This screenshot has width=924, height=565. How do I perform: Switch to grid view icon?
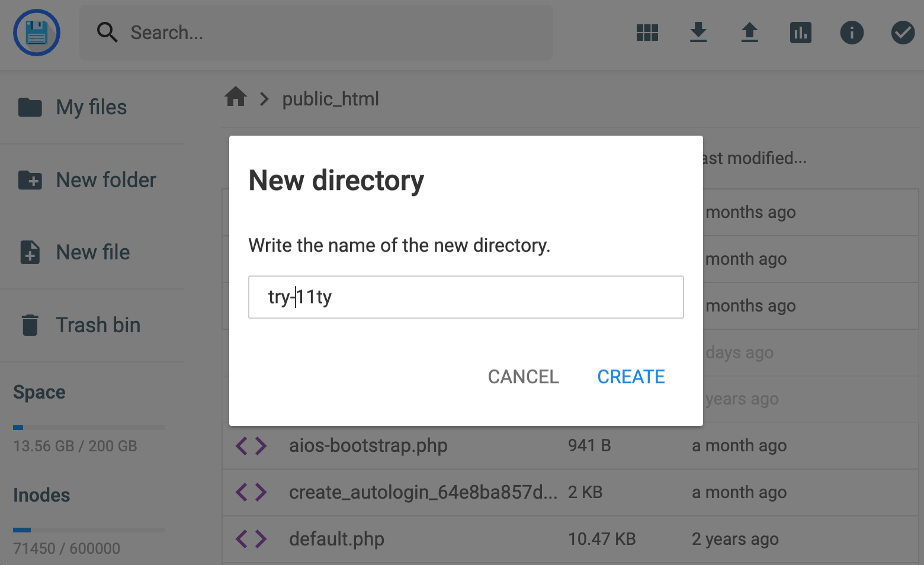point(647,33)
